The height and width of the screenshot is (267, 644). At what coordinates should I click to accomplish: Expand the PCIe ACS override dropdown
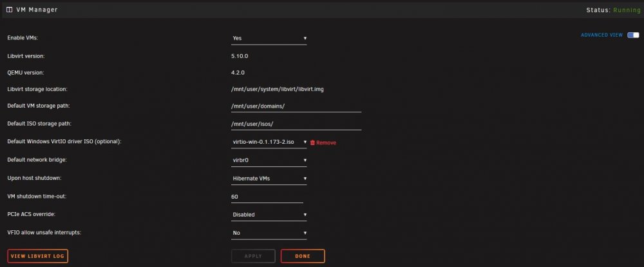[x=269, y=215]
